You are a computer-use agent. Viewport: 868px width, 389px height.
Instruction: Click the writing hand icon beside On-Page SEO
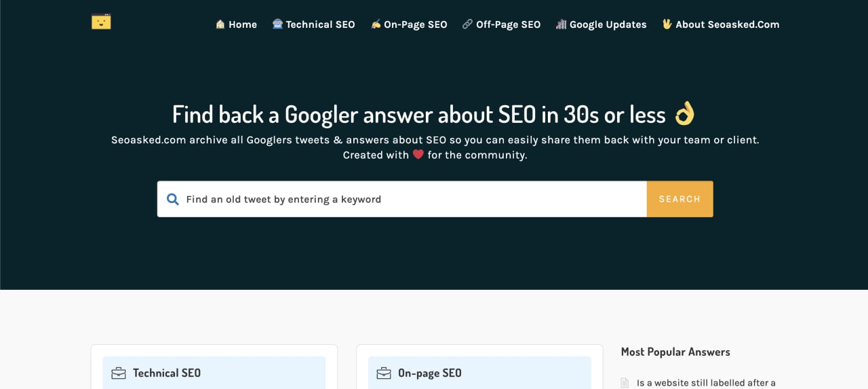376,24
